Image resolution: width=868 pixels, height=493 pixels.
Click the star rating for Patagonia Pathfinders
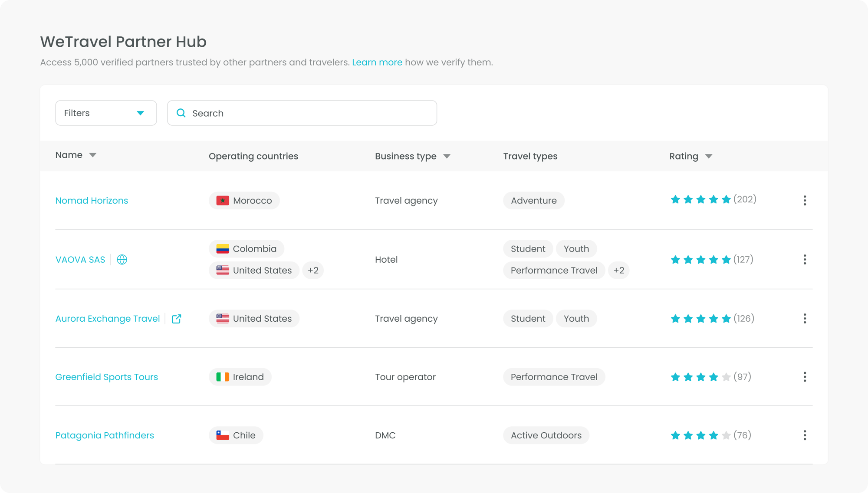[700, 435]
